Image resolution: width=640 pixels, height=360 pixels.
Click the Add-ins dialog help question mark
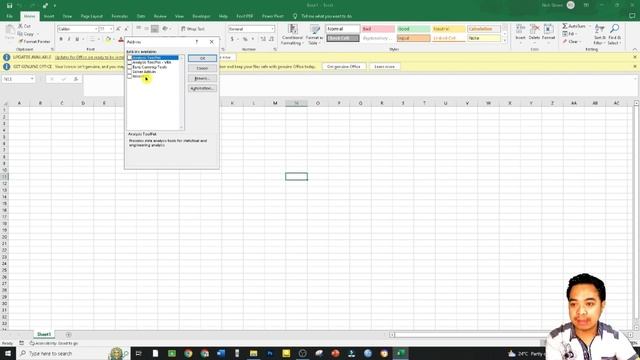pyautogui.click(x=197, y=42)
